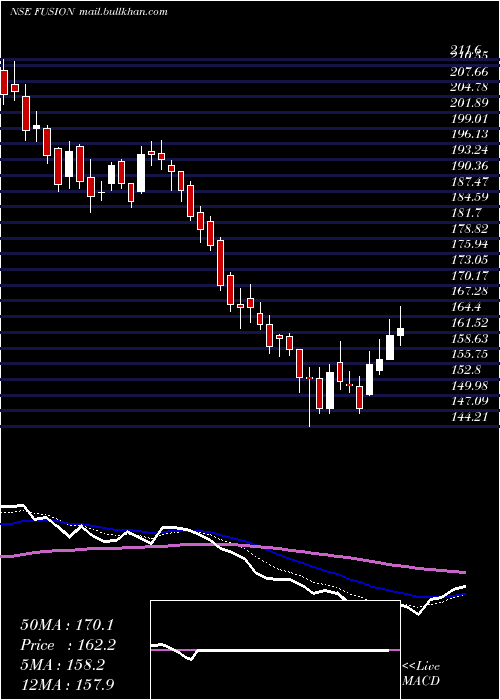Screen dimensions: 500x700
Task: Click the 181.7 price axis label
Action: (466, 212)
